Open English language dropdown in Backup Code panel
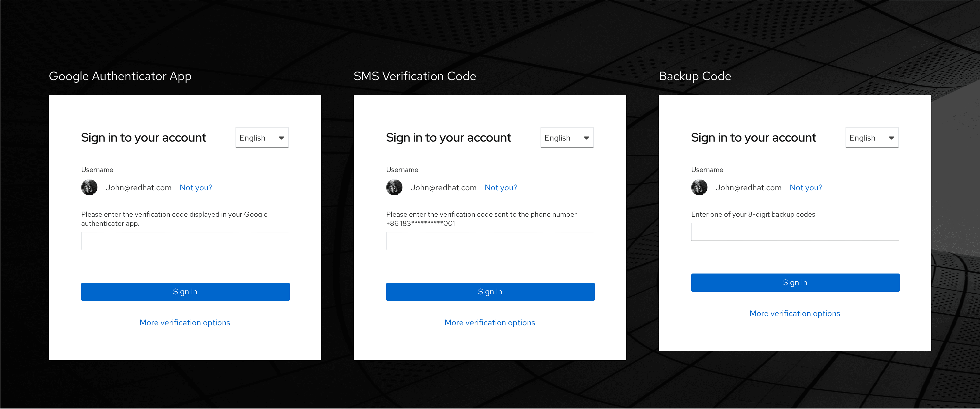980x409 pixels. coord(872,138)
